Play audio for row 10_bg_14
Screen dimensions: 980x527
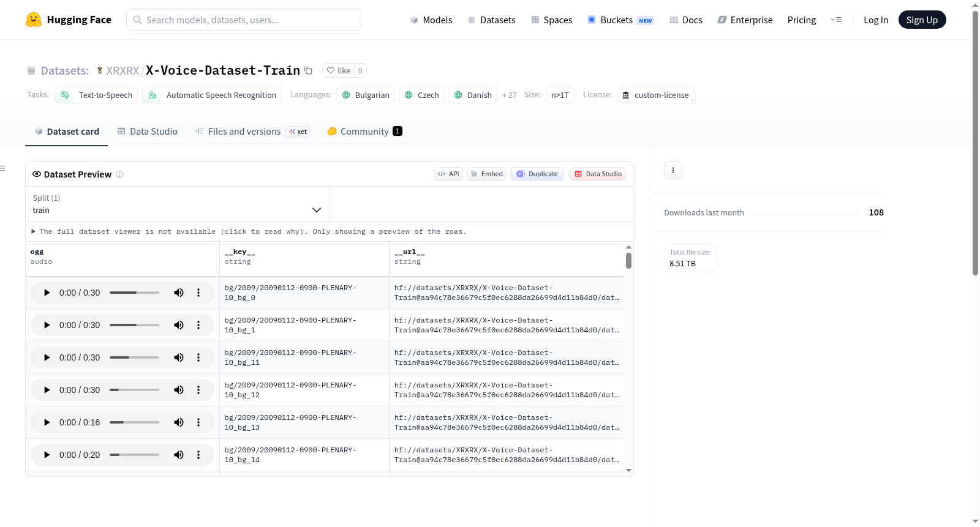[47, 455]
